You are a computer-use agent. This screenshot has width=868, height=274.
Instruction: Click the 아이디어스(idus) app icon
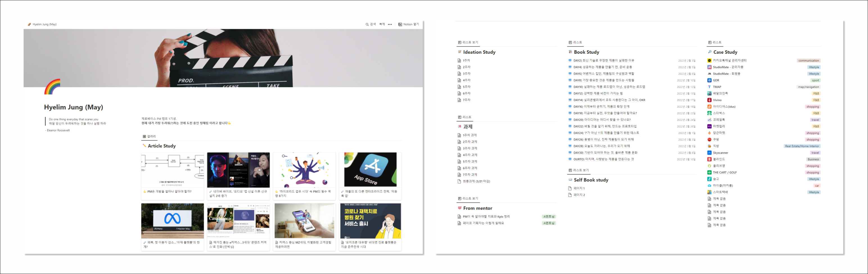[709, 106]
